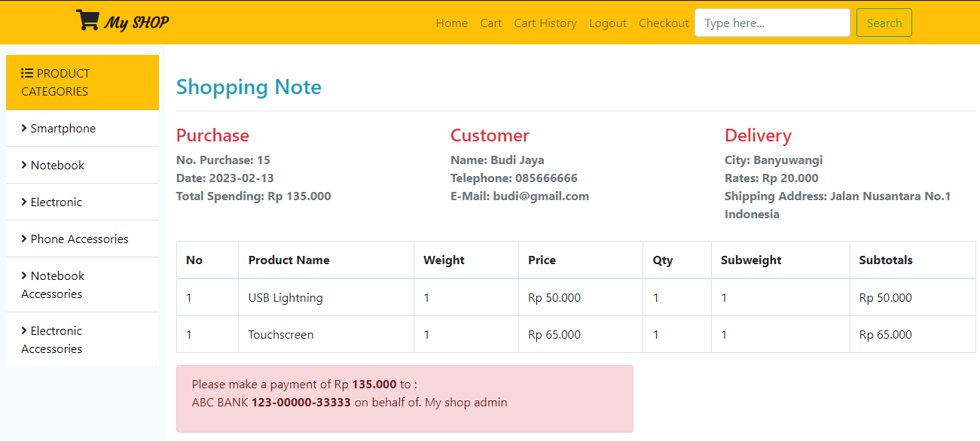Click the My SHOP brand title
Image resolution: width=980 pixels, height=441 pixels.
[x=136, y=23]
